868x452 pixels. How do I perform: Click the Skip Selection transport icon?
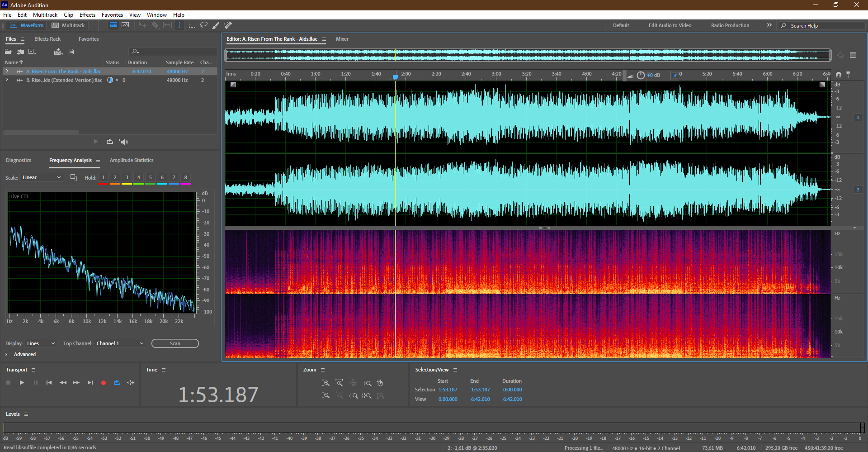pos(131,383)
